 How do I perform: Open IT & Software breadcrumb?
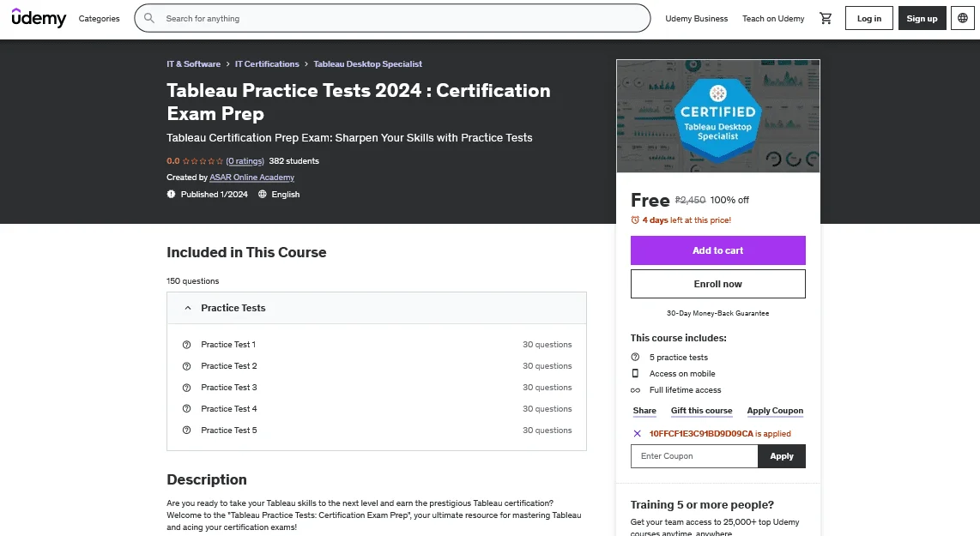(x=193, y=63)
